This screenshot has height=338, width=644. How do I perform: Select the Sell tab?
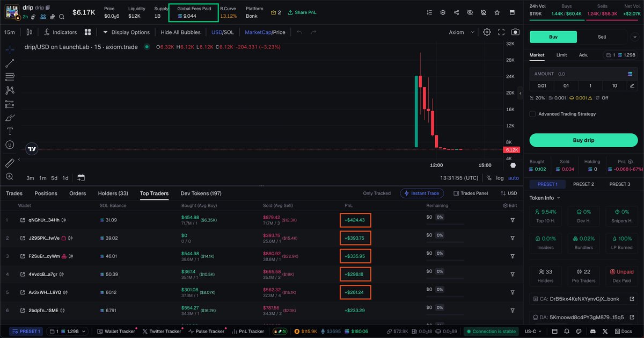coord(602,37)
